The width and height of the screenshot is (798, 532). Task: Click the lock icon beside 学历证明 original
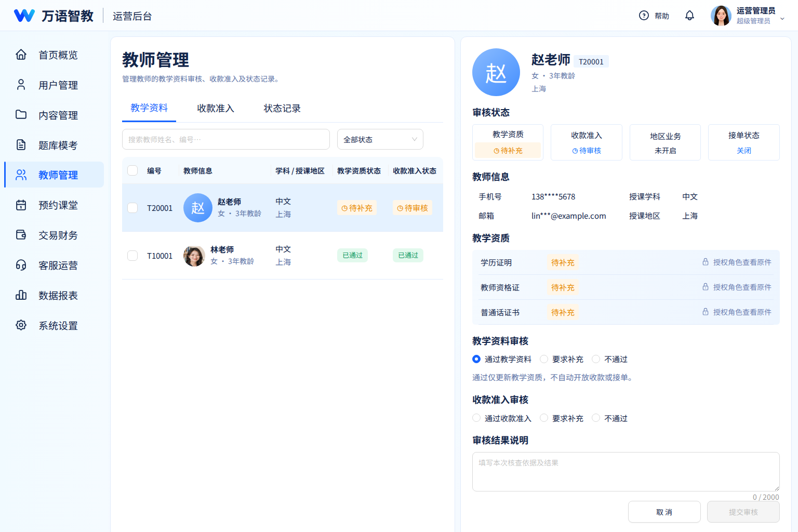(x=706, y=262)
